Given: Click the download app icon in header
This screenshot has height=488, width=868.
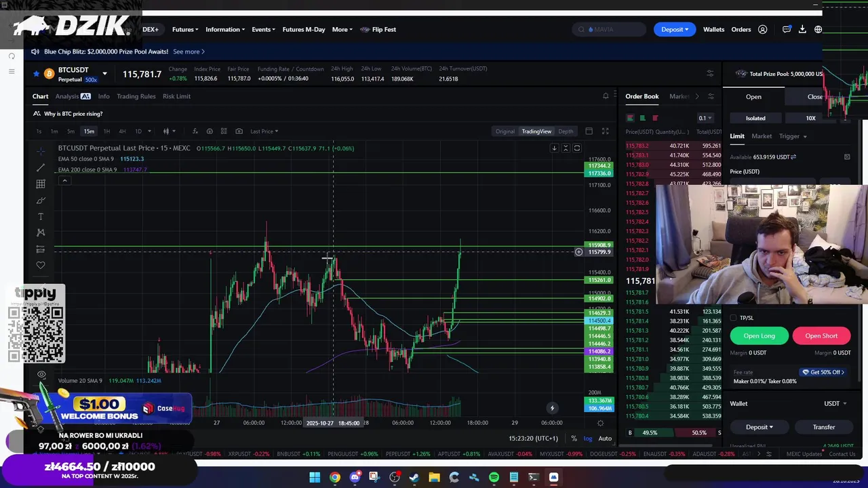Looking at the screenshot, I should pyautogui.click(x=802, y=29).
